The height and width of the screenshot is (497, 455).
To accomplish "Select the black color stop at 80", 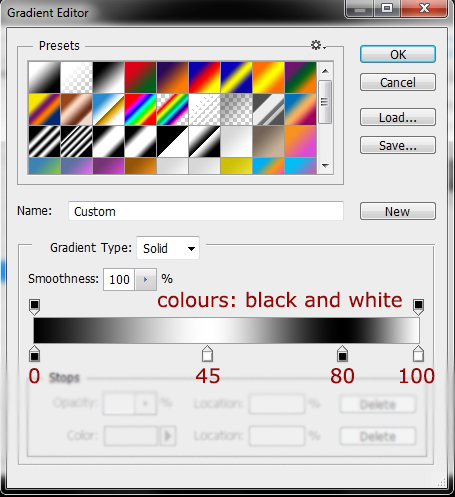I will pos(342,354).
